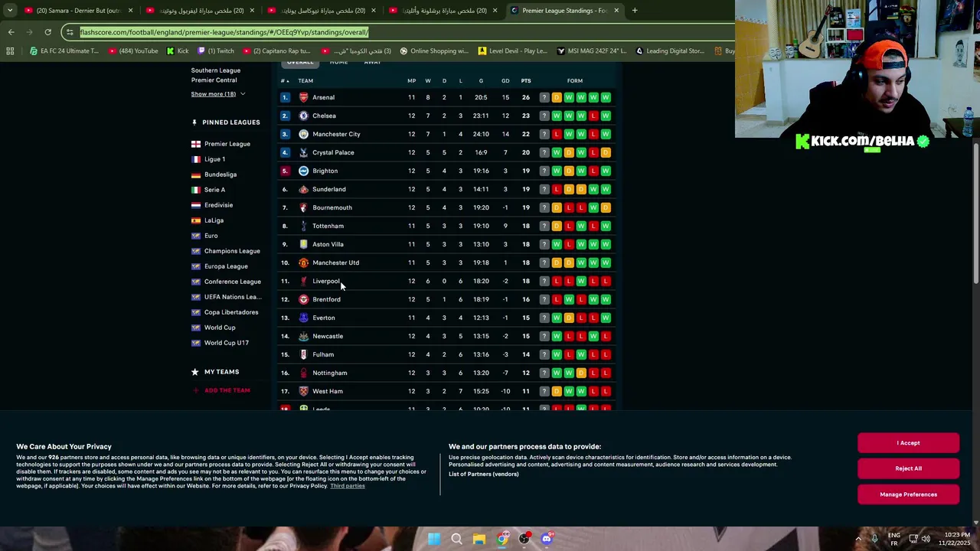Expand 'Show more (18)' leagues list
This screenshot has height=551, width=980.
tap(218, 94)
